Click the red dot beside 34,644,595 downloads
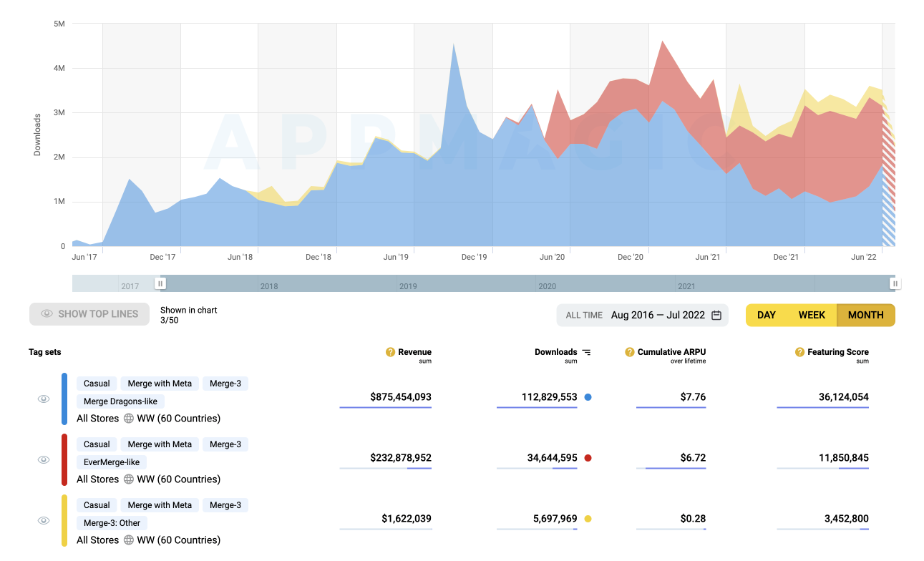924x561 pixels. pyautogui.click(x=588, y=458)
